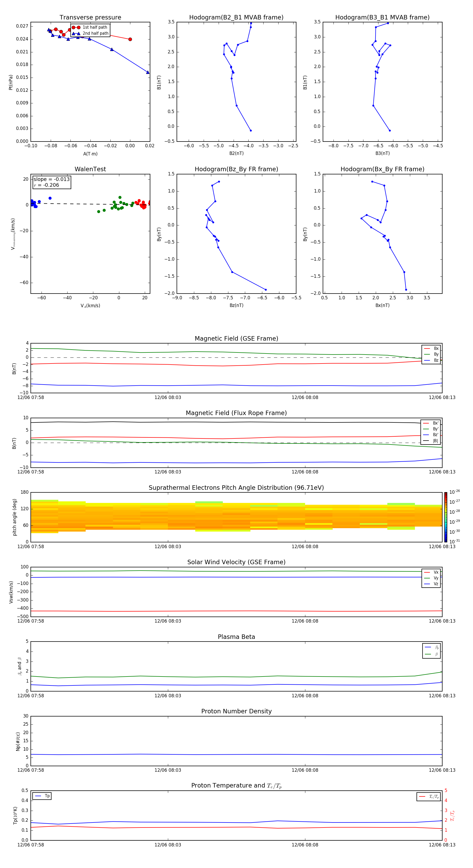Click the lowest point of Bz_By hodogram

[266, 290]
